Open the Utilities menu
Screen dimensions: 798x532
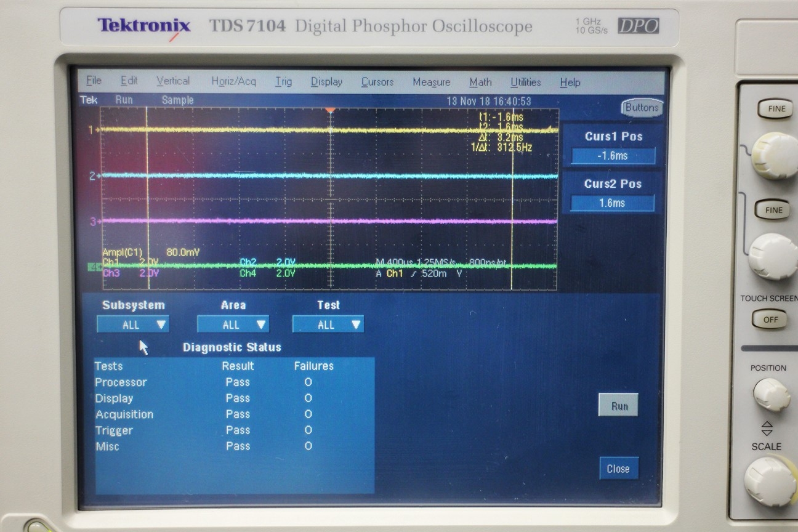[x=525, y=83]
